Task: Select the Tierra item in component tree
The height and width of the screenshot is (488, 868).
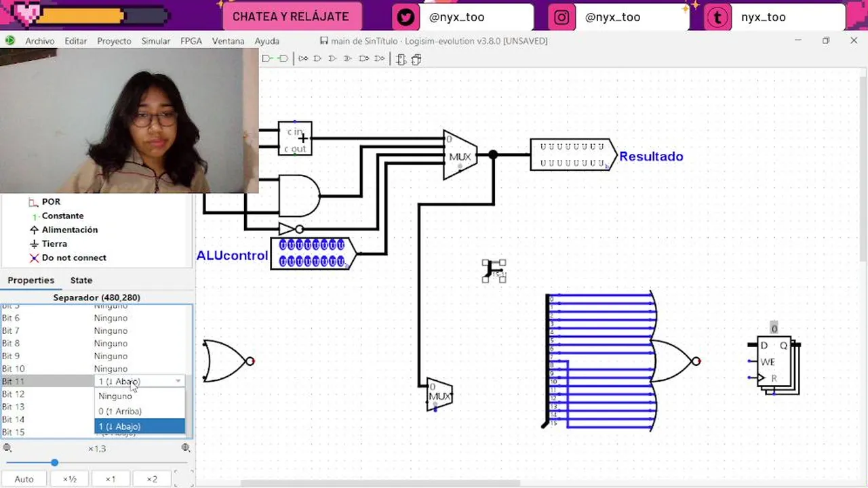Action: click(54, 243)
